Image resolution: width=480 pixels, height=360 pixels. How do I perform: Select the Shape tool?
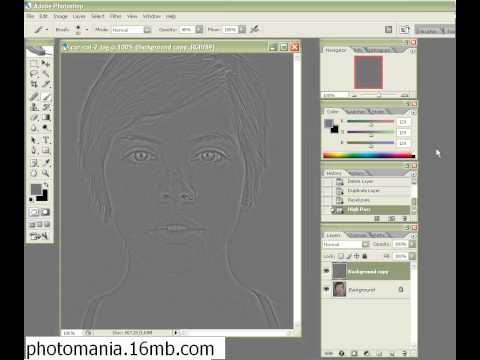click(x=45, y=150)
